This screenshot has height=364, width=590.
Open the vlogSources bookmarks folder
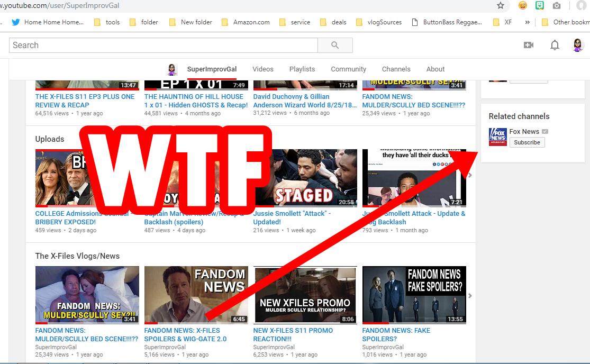pyautogui.click(x=379, y=22)
